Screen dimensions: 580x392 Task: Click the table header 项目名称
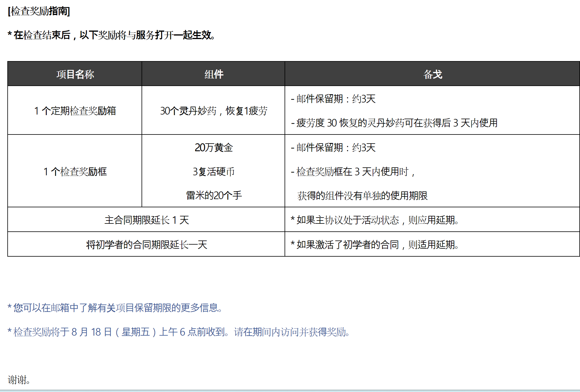(x=75, y=74)
